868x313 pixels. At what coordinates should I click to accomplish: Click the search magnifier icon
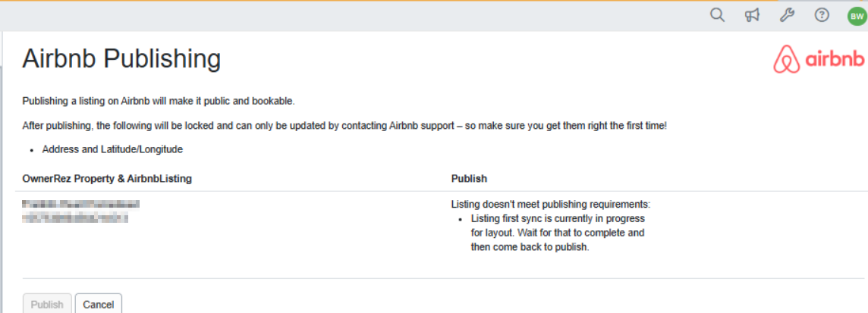pyautogui.click(x=717, y=15)
